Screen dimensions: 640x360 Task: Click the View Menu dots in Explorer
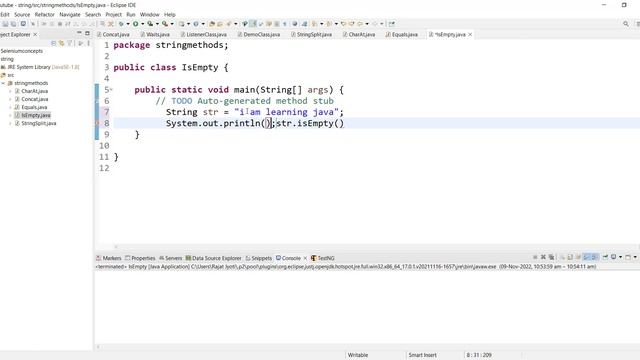[89, 43]
